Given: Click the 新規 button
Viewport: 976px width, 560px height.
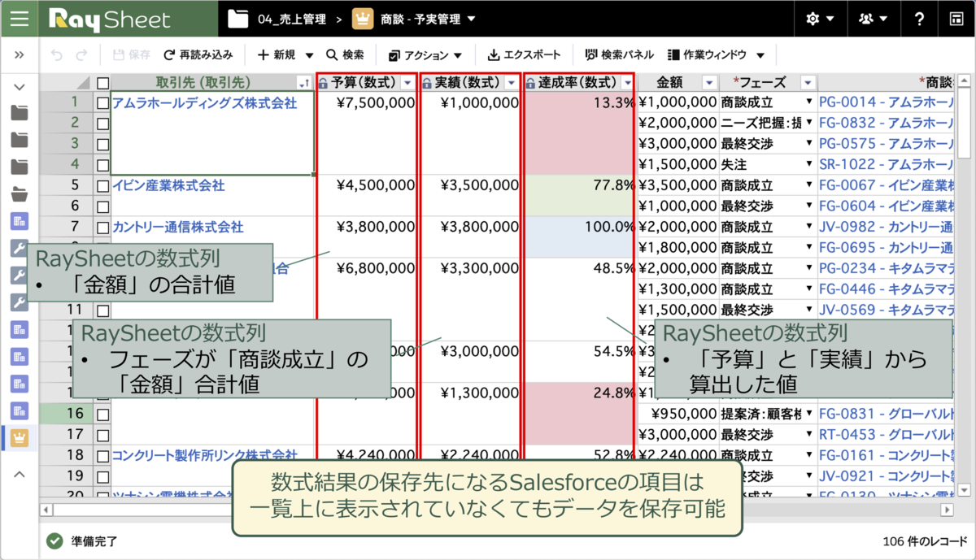Looking at the screenshot, I should [x=276, y=55].
